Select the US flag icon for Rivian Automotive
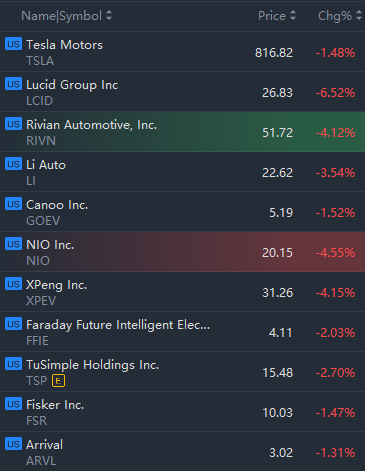365x471 pixels. click(x=13, y=124)
